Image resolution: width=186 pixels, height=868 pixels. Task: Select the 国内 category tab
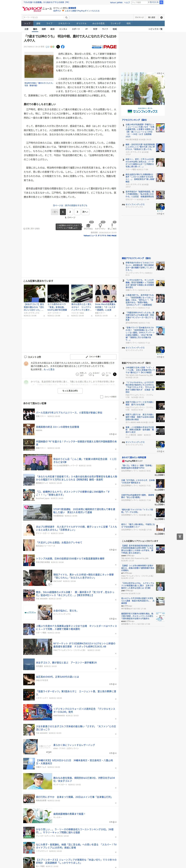pos(35,29)
